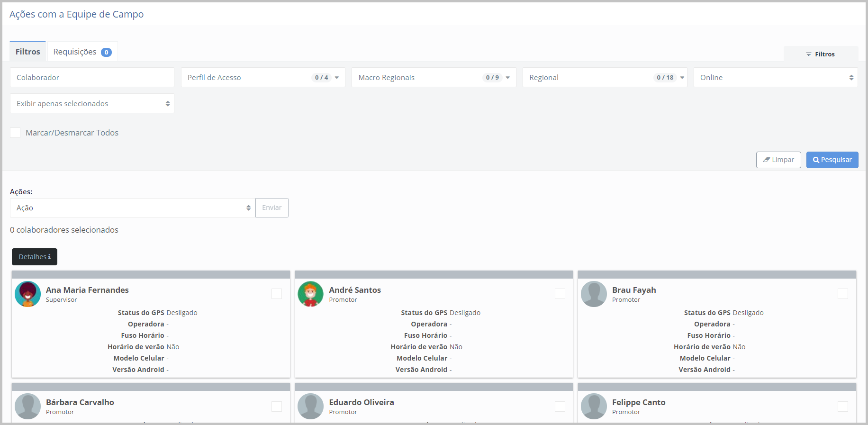Viewport: 868px width, 425px height.
Task: Open Perfil de Acesso dropdown
Action: pos(262,77)
